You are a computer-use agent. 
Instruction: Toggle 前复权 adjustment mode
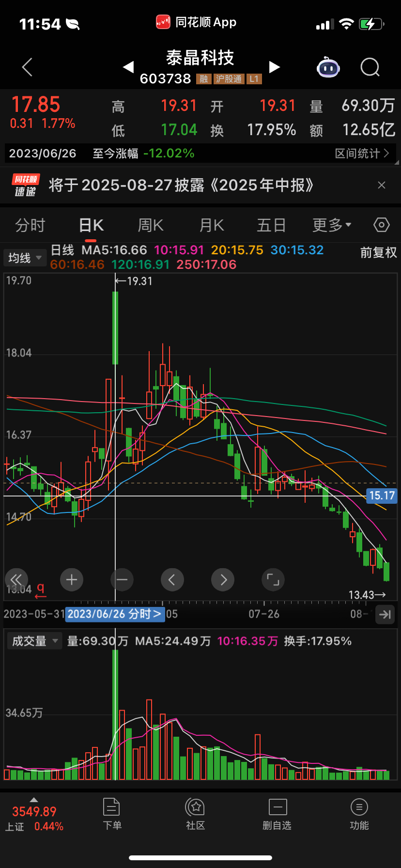378,252
